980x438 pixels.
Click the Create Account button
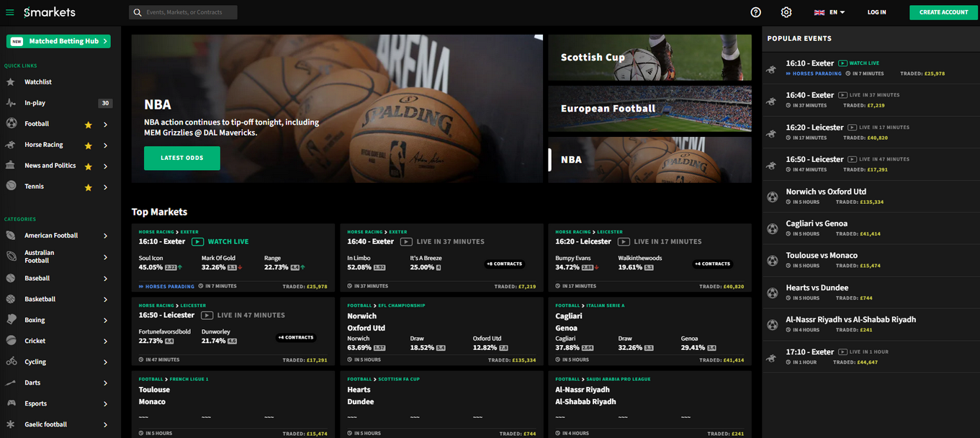pyautogui.click(x=943, y=12)
